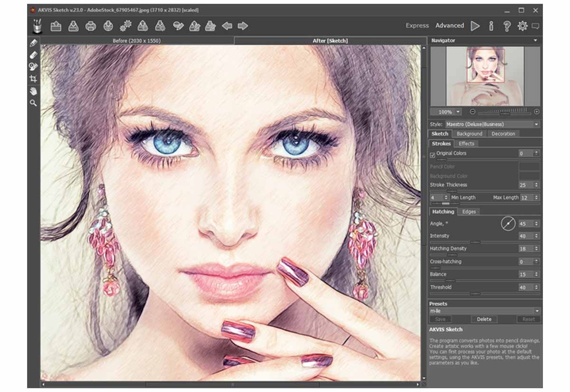Screen dimensions: 570x392
Task: Select the pencil tool in left toolbar
Action: coord(33,43)
